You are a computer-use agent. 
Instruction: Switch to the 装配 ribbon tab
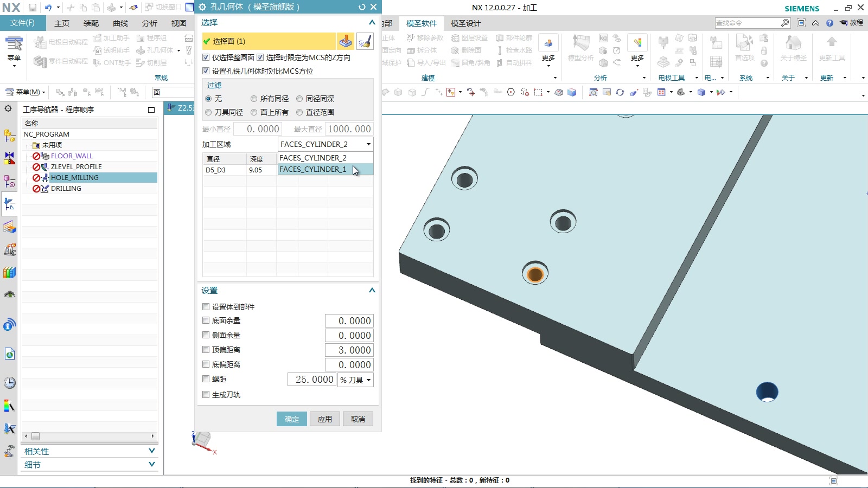(91, 23)
